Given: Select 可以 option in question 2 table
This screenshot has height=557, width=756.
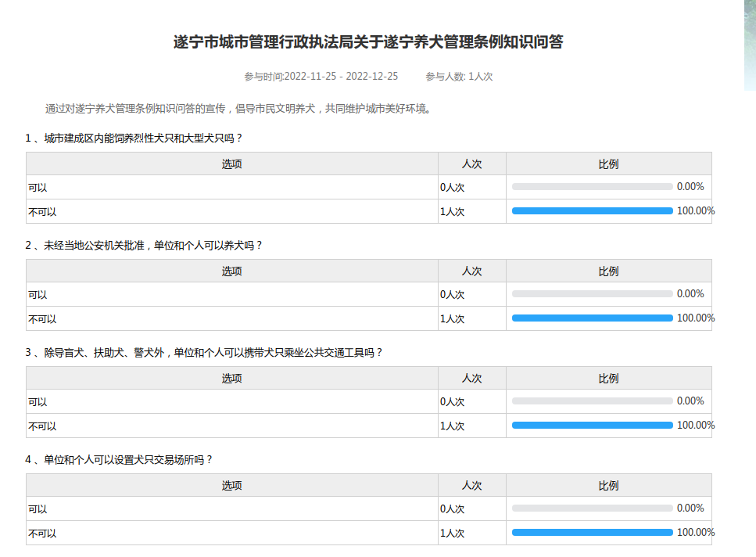Looking at the screenshot, I should [38, 295].
